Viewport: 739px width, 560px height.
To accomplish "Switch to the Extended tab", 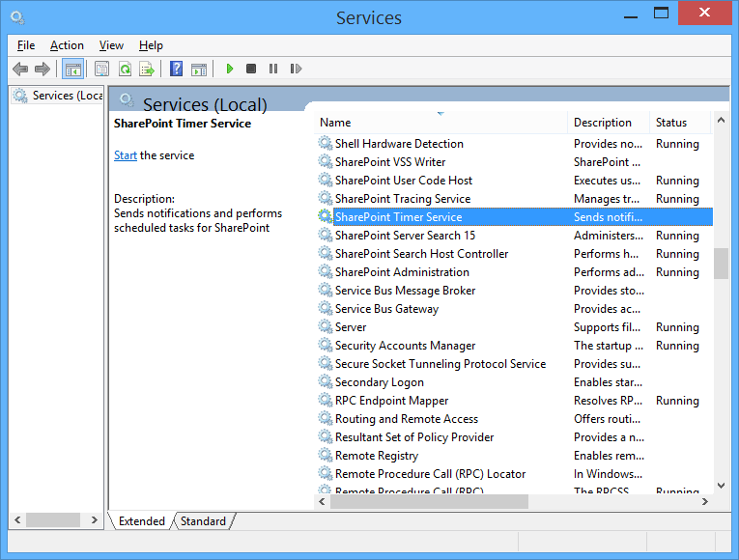I will tap(141, 521).
